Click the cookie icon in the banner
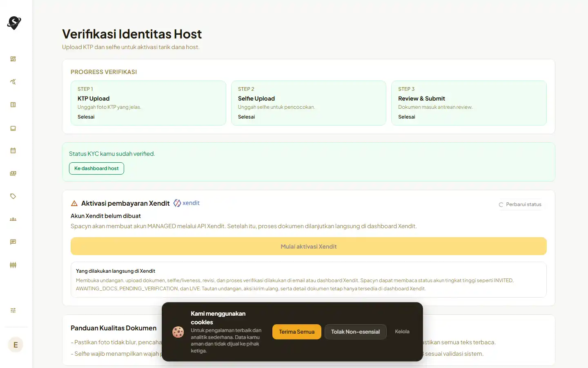The image size is (588, 368). click(x=178, y=332)
